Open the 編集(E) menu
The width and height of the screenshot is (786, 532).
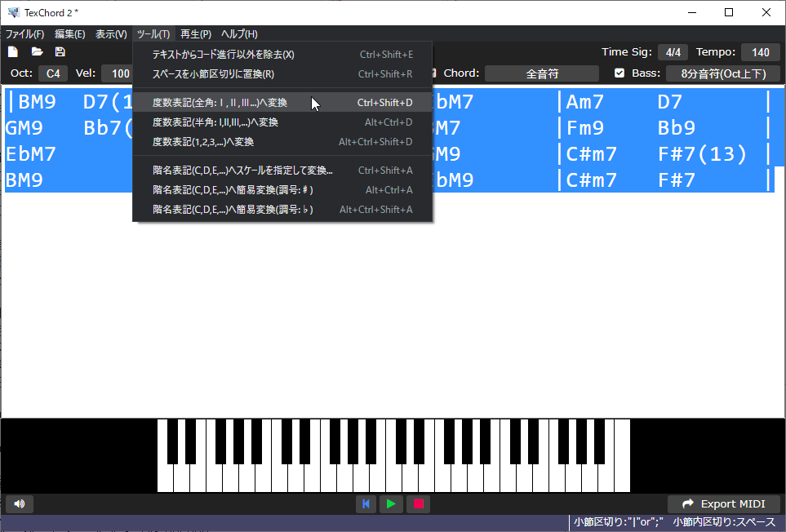point(69,34)
